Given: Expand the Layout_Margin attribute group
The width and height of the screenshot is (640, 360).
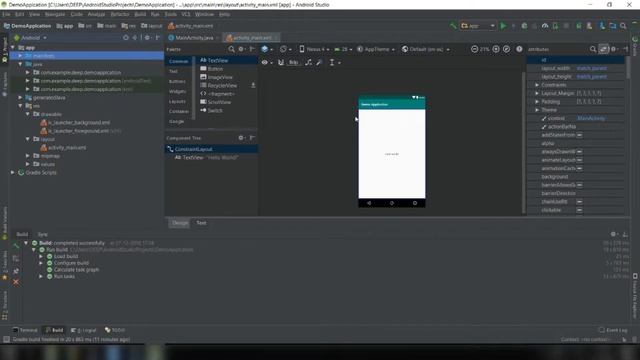Looking at the screenshot, I should pos(537,93).
